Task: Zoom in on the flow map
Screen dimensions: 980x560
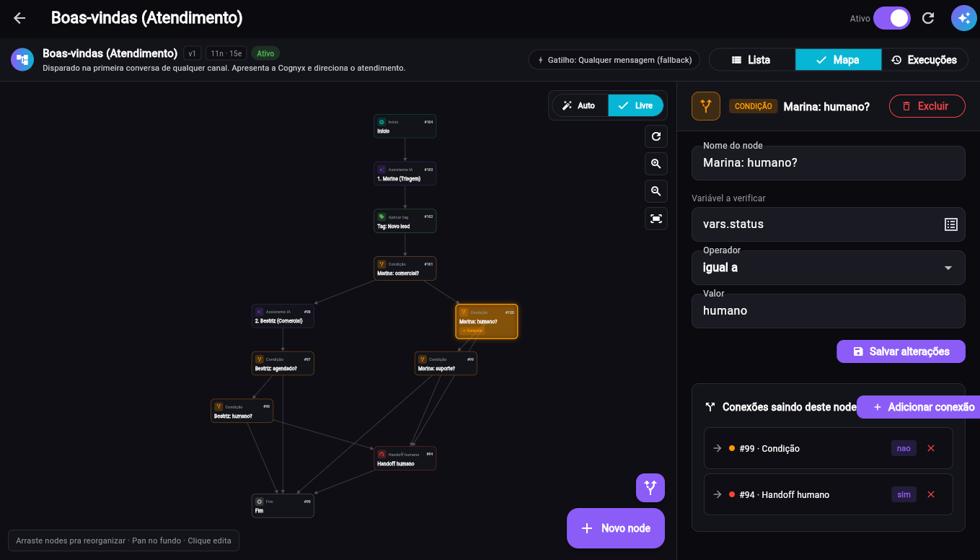Action: [x=656, y=164]
